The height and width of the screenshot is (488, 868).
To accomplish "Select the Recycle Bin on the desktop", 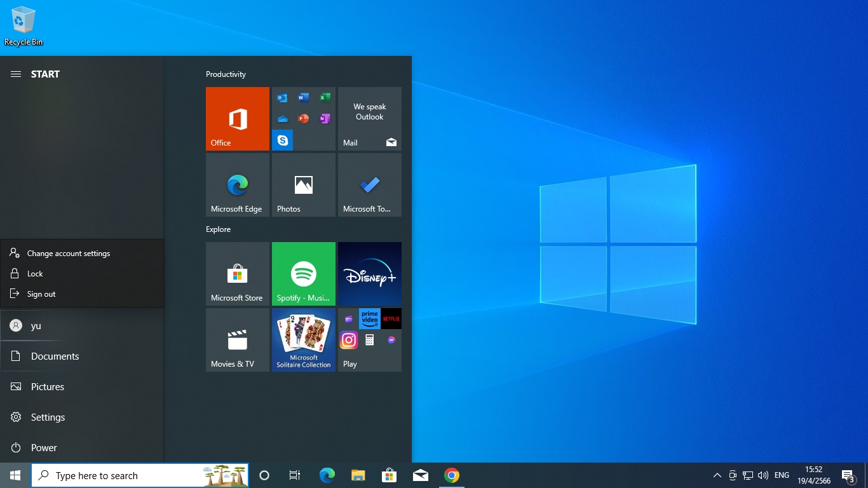I will (x=24, y=26).
